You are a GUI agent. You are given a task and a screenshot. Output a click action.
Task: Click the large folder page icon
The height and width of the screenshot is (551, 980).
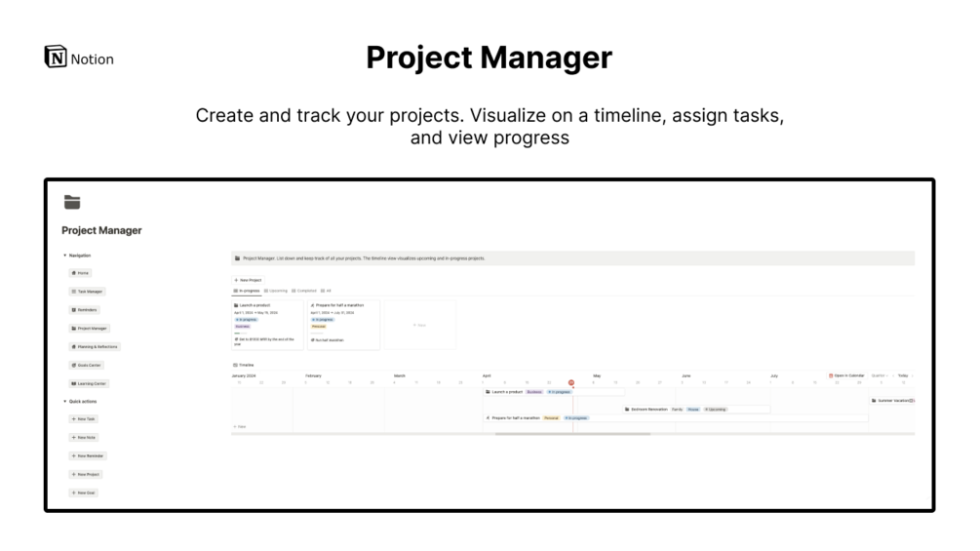click(71, 202)
